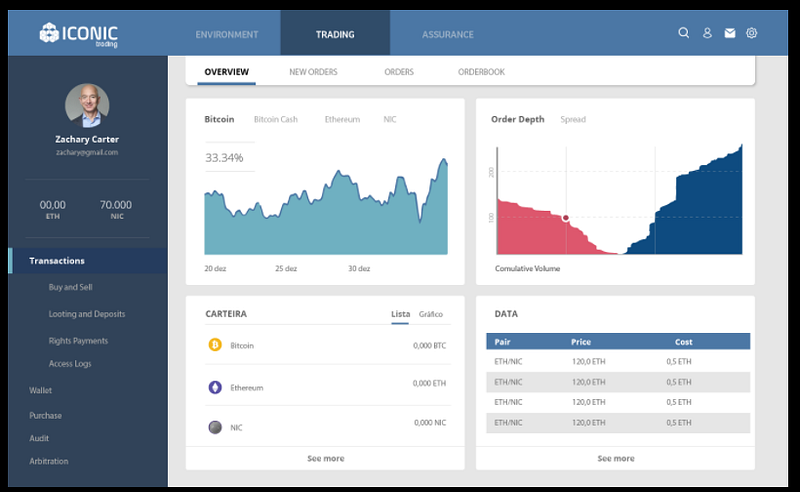Screen dimensions: 800x492
Task: Open Transactions in the sidebar
Action: click(x=88, y=261)
